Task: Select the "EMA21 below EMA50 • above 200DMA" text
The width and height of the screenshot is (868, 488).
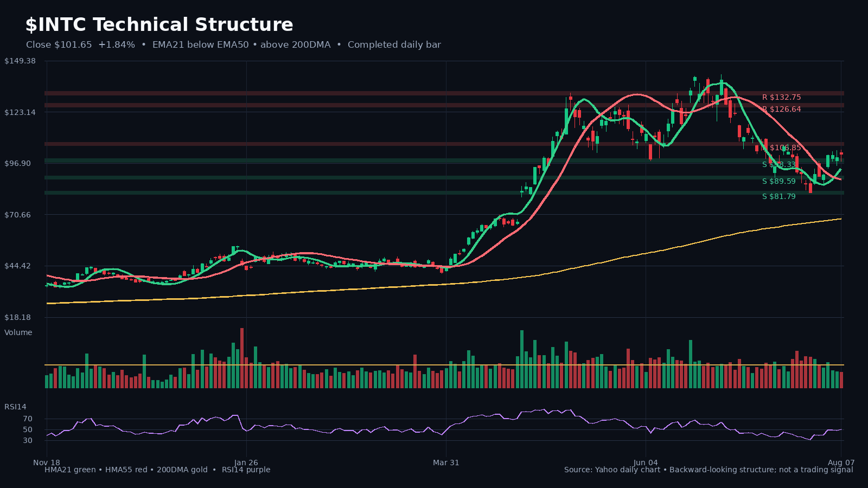Action: tap(241, 45)
